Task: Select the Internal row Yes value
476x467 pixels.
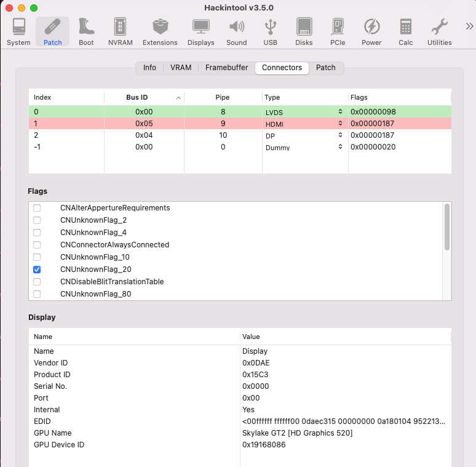Action: [x=248, y=410]
